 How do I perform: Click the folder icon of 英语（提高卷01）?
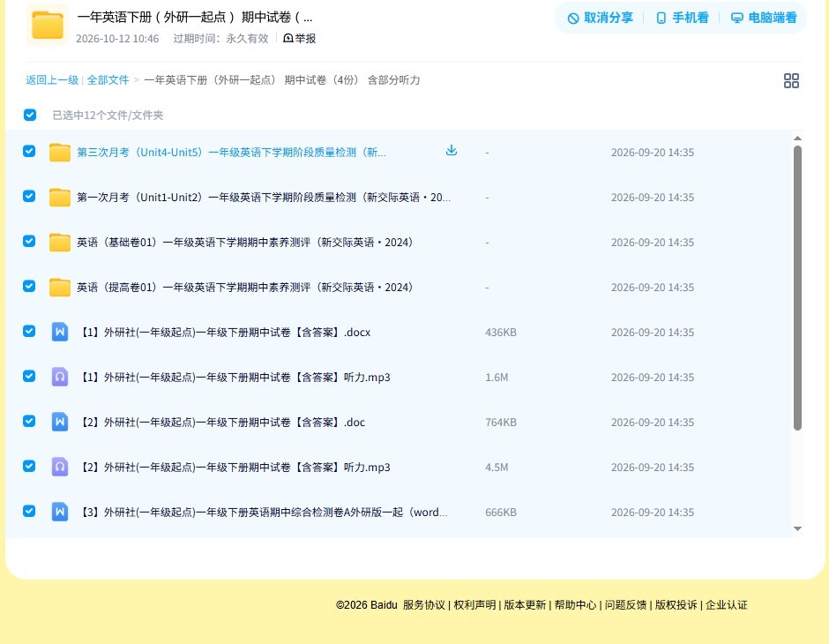tap(60, 287)
